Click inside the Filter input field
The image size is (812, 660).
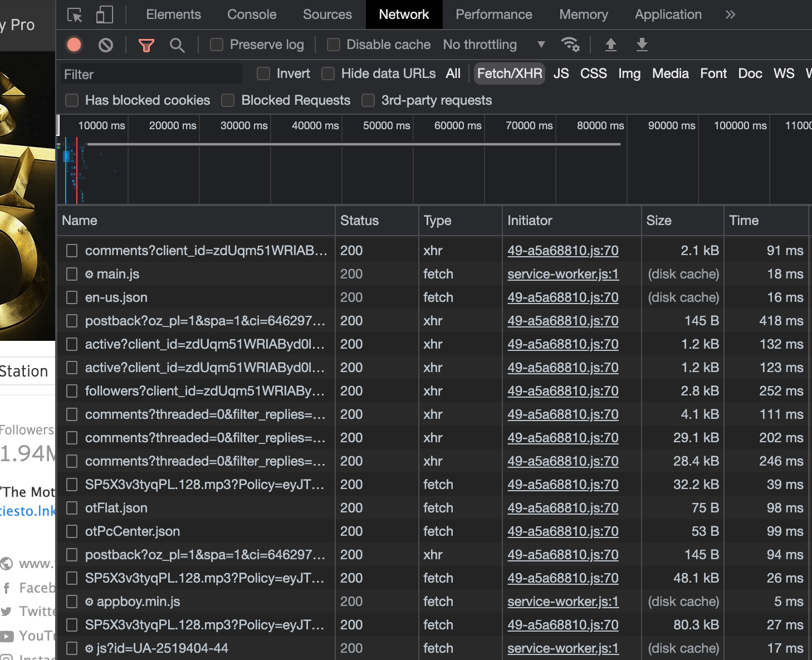(150, 74)
